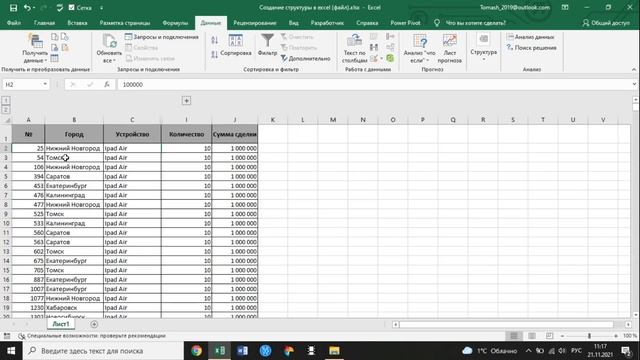This screenshot has width=640, height=360.
Task: Click header cell Сумма сделки
Action: point(235,134)
